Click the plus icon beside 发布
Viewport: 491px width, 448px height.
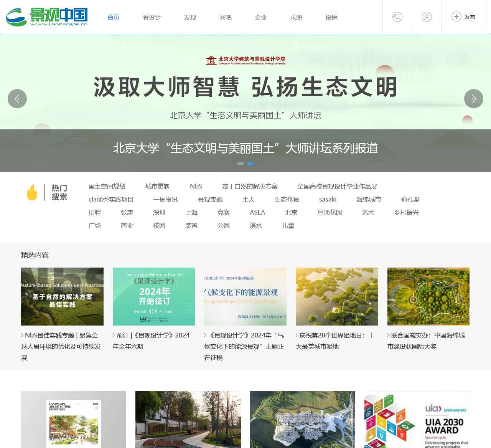(x=456, y=17)
